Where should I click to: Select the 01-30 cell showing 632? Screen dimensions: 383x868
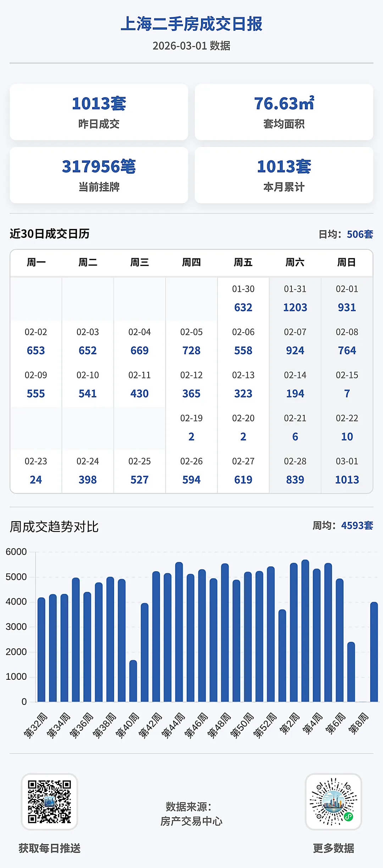click(x=243, y=299)
